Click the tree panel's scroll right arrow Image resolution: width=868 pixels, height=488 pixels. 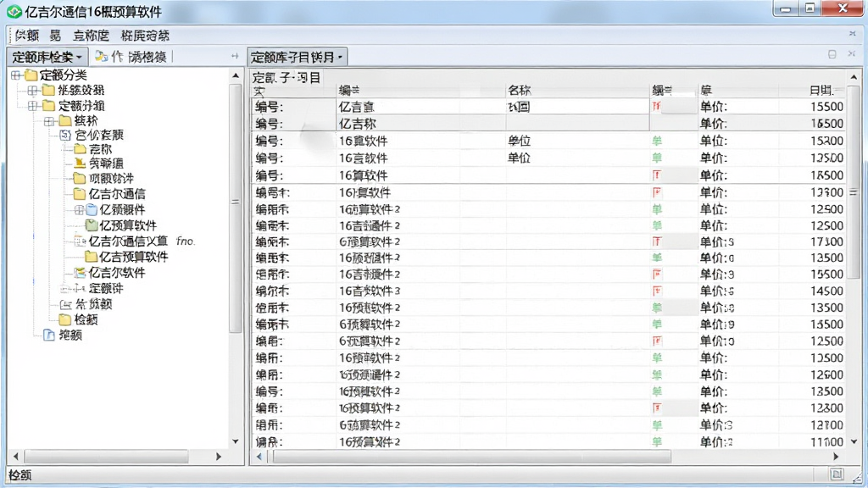(219, 457)
